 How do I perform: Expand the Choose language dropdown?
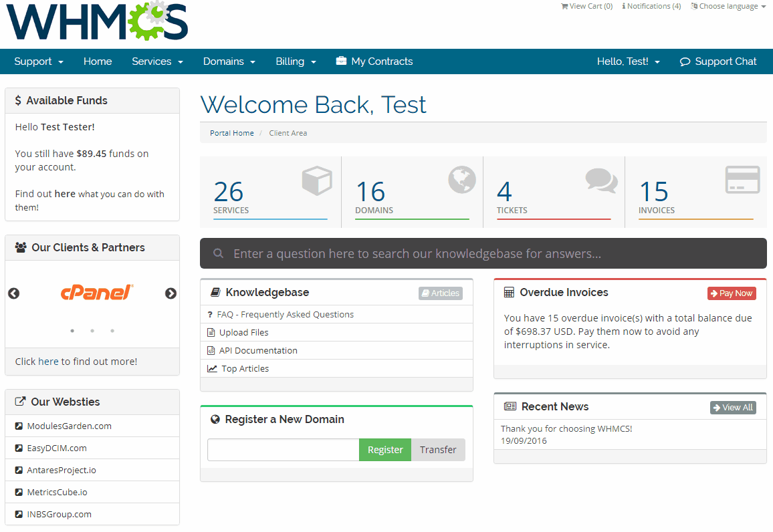(x=728, y=6)
